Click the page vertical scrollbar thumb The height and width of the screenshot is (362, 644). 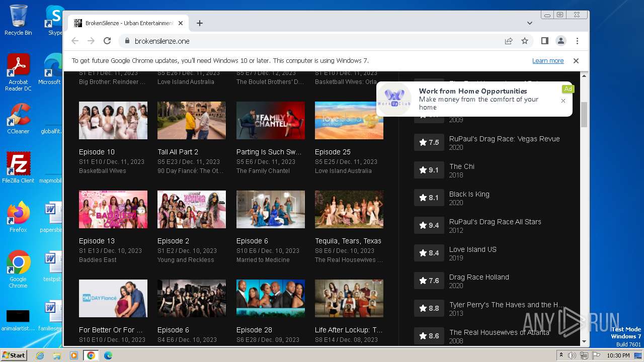pos(584,114)
